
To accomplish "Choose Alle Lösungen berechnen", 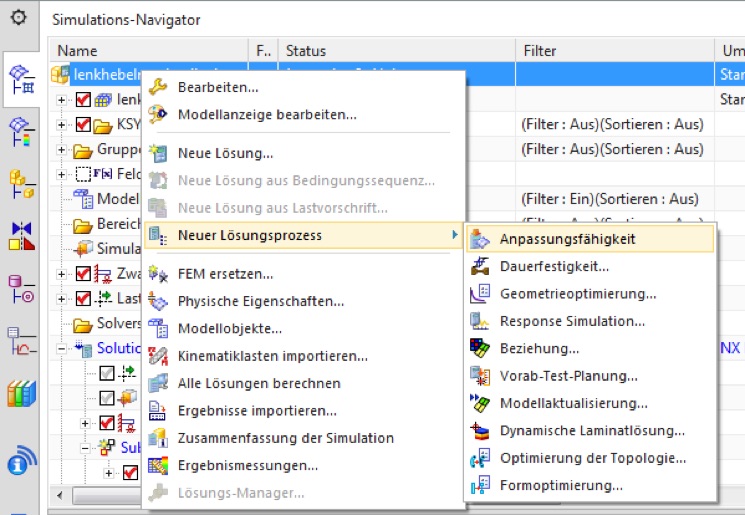I will tap(259, 383).
